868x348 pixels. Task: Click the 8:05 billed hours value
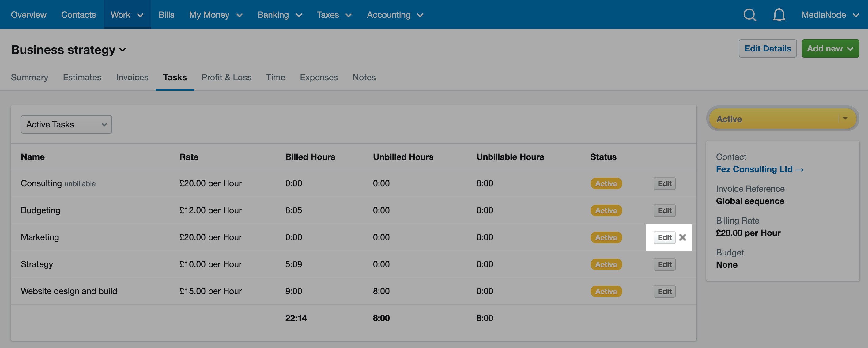(293, 210)
